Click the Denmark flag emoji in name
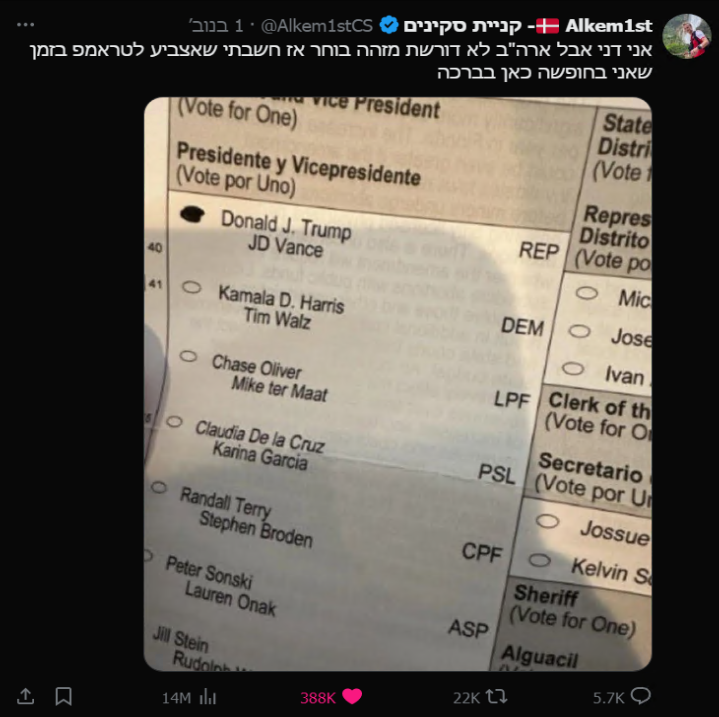Viewport: 719px width, 717px height. pos(547,26)
